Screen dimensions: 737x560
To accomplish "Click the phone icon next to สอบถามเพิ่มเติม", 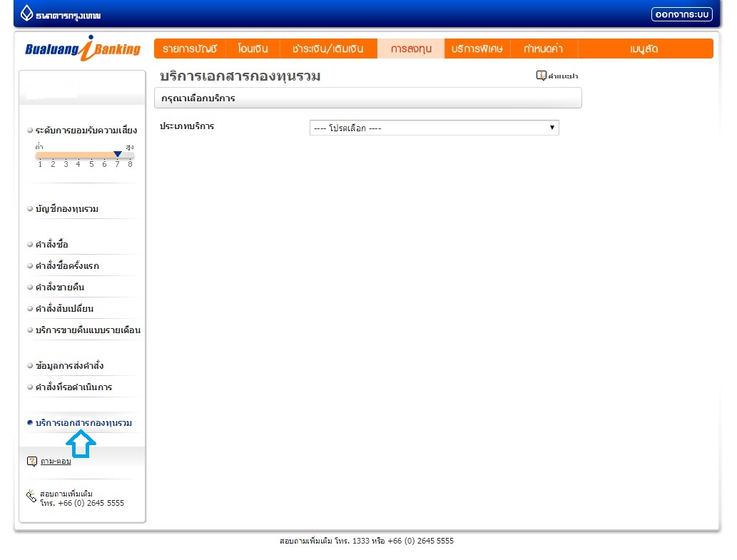I will click(x=31, y=496).
